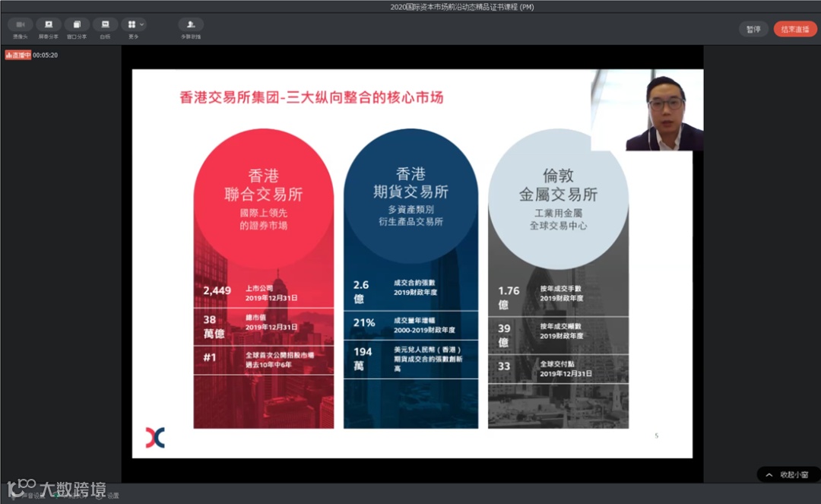Click the 194 萬 record figure
Screen dimensions: 821x504
click(363, 359)
